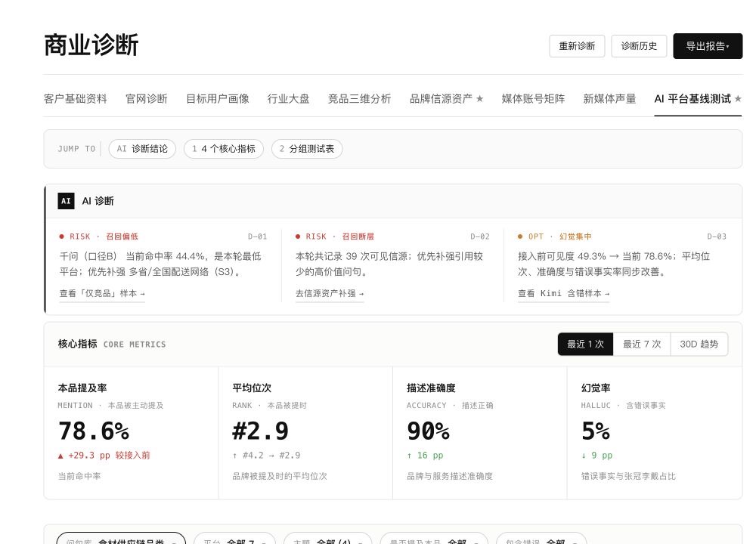Open 诊断历史
The height and width of the screenshot is (544, 756).
tap(639, 46)
